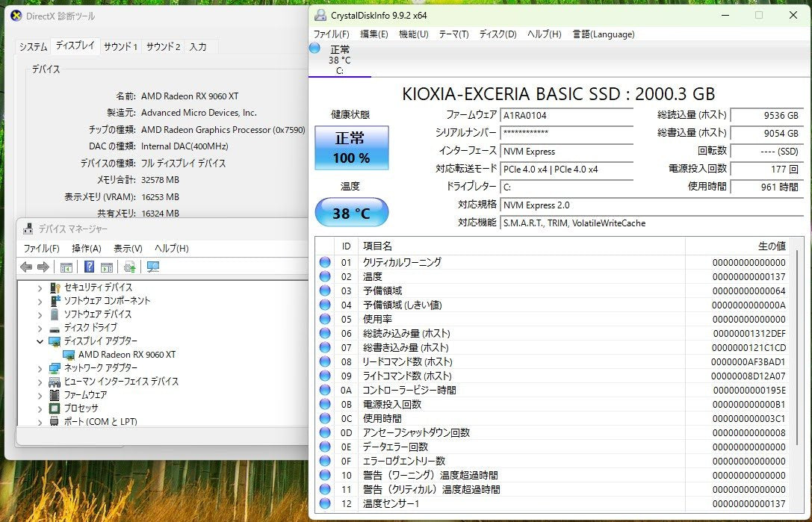Click the 総書込量 value 9054 GB
812x522 pixels.
pos(767,133)
